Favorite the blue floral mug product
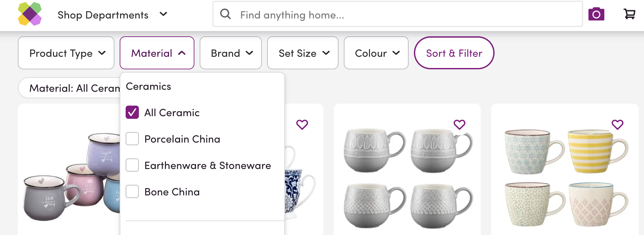644x235 pixels. coord(302,124)
